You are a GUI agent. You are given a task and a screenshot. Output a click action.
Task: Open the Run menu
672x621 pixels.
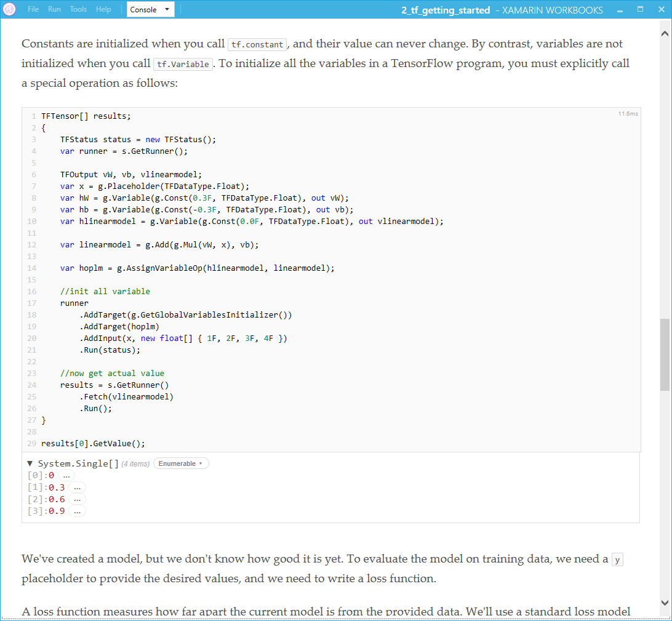(x=54, y=9)
